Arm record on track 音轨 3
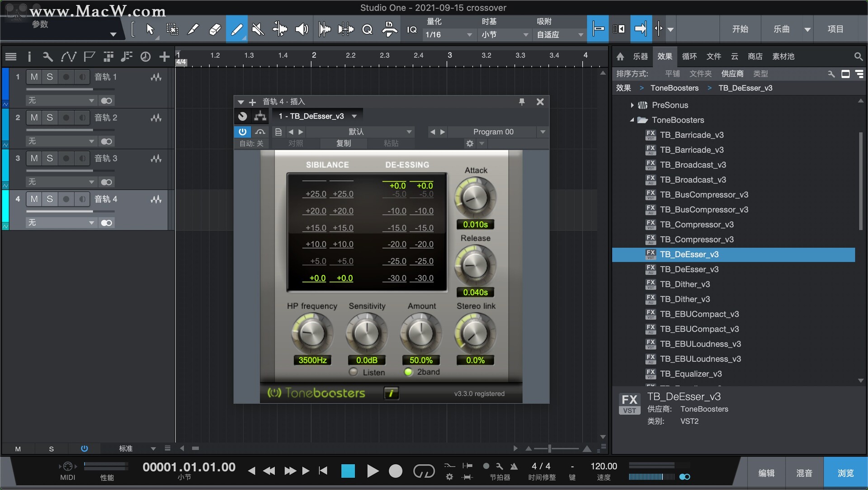 (x=66, y=158)
